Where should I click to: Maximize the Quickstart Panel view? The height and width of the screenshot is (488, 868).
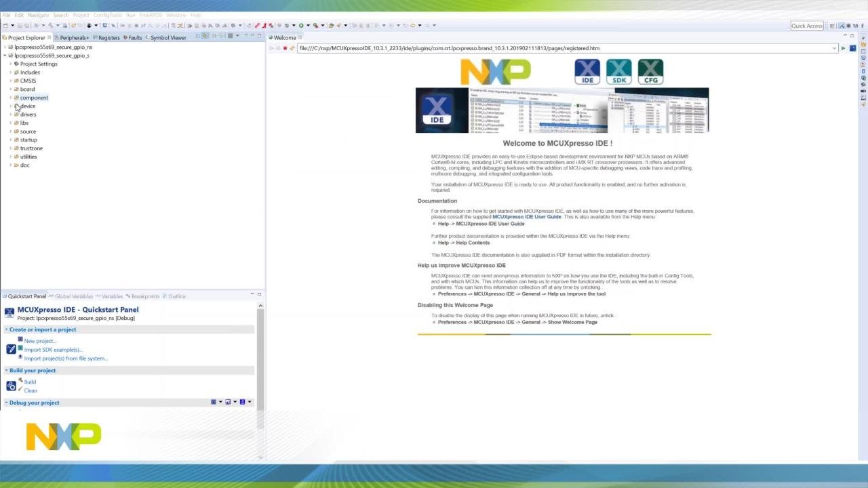[259, 294]
